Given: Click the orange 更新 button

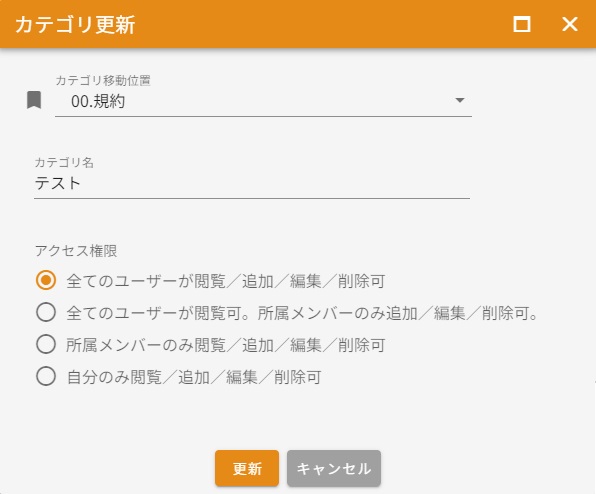Looking at the screenshot, I should tap(247, 468).
